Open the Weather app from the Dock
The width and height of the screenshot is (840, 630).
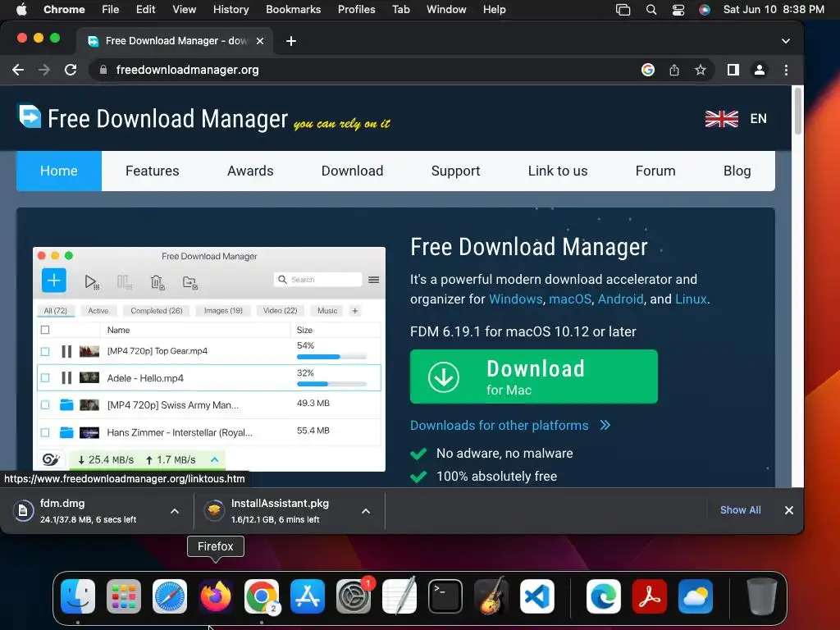tap(696, 596)
